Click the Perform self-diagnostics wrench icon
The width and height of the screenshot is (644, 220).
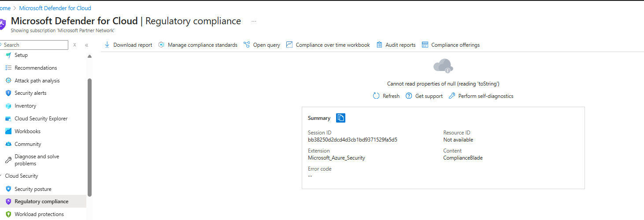click(452, 96)
